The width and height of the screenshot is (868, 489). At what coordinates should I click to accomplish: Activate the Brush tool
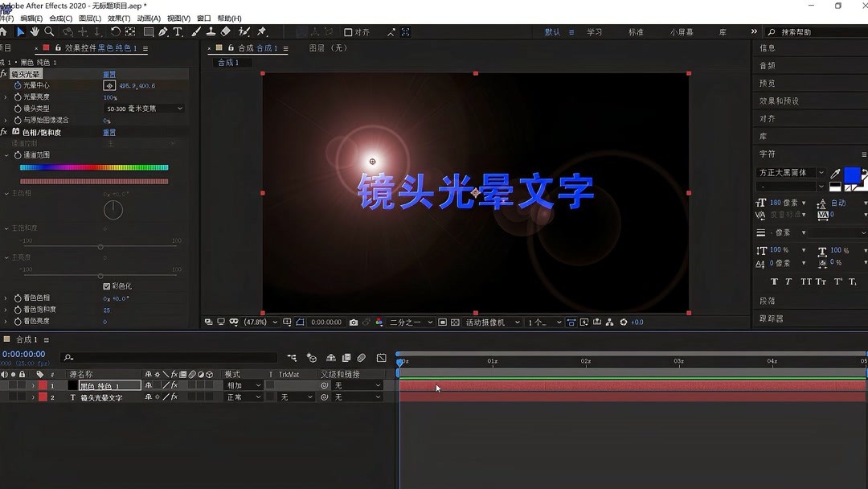coord(196,32)
